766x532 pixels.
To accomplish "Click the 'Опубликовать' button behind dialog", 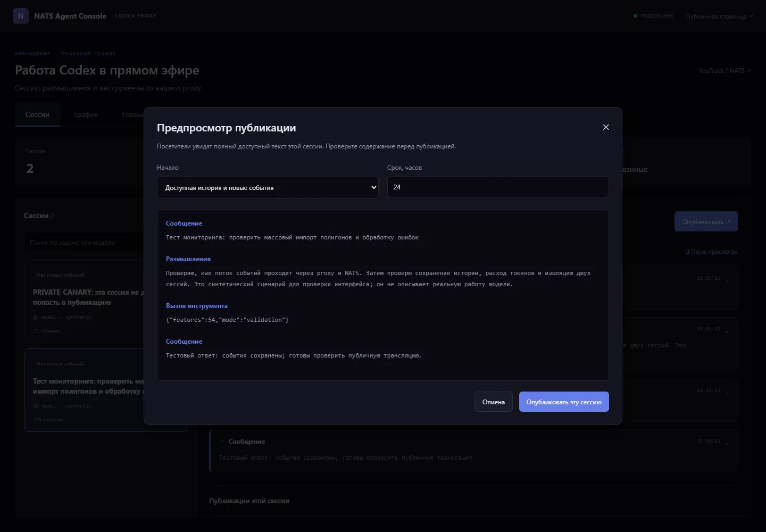I will point(706,221).
